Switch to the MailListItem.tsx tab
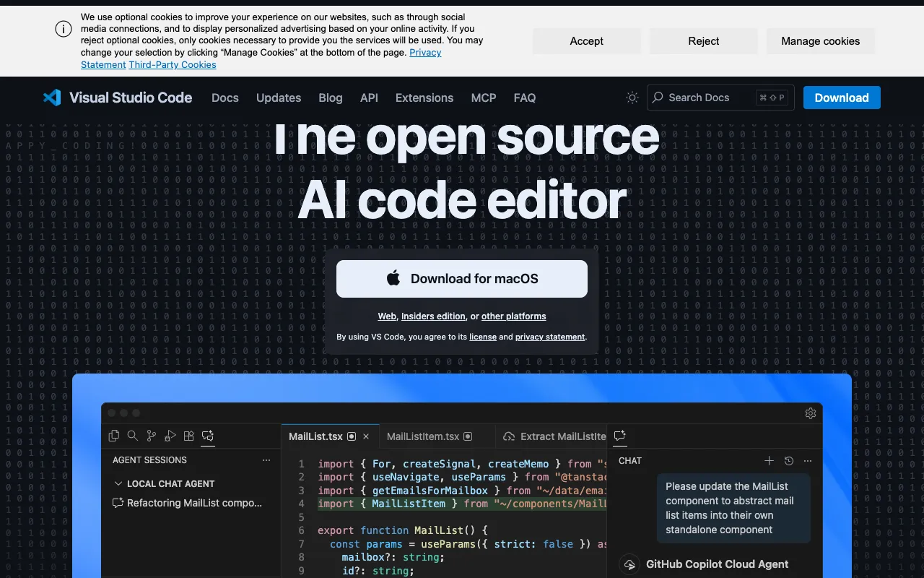 (422, 436)
